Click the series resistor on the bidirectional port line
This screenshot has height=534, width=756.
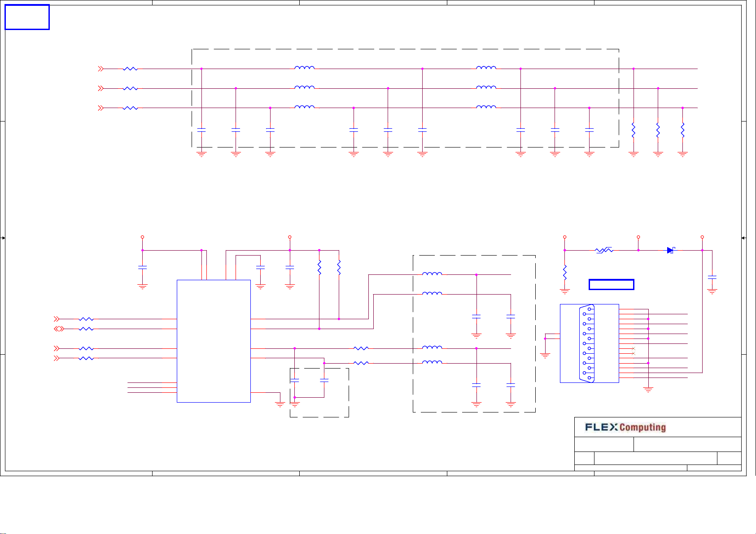click(x=86, y=329)
